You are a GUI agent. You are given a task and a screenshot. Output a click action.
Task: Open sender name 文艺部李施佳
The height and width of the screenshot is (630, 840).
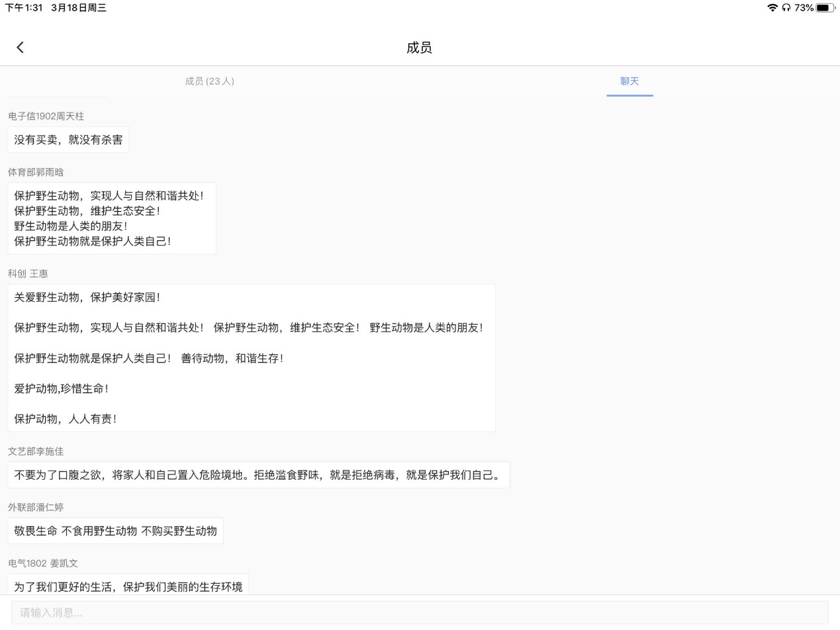coord(36,451)
